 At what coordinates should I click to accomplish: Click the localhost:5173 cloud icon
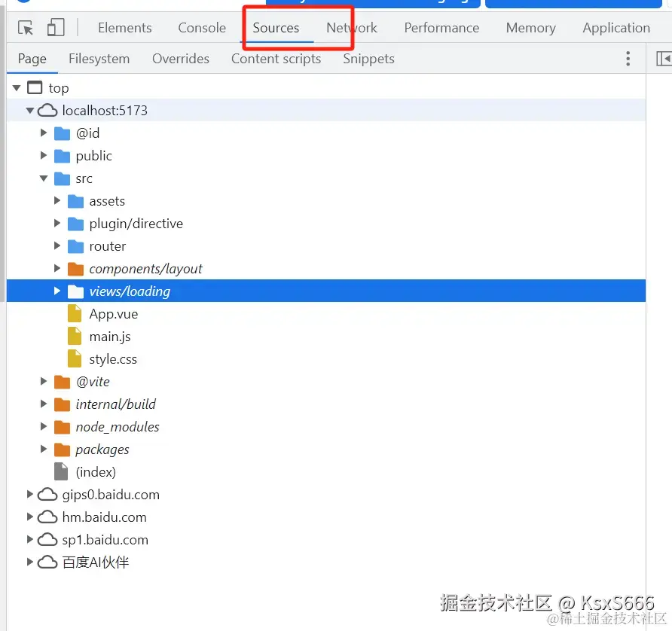47,111
